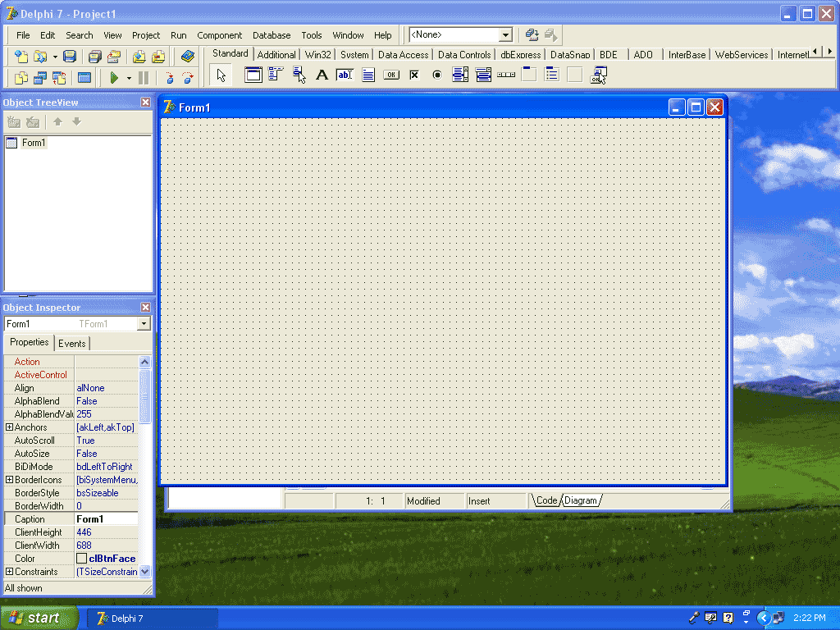Open Help contents book icon
Image resolution: width=840 pixels, height=630 pixels.
click(188, 57)
